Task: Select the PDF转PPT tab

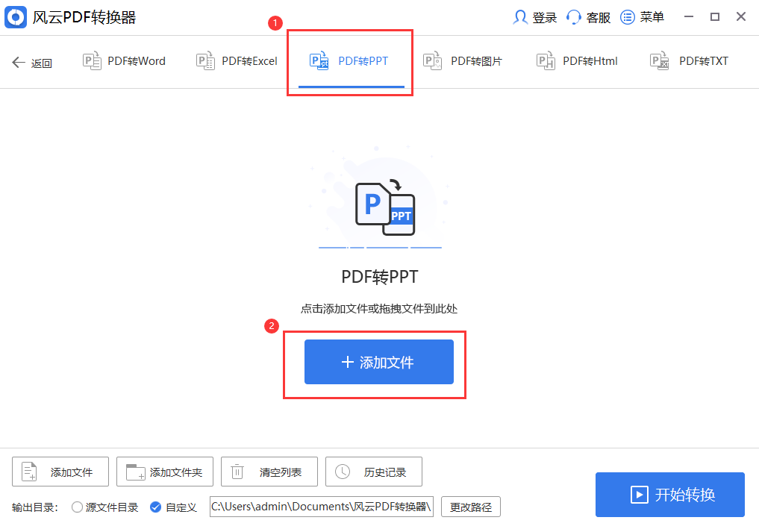Action: pyautogui.click(x=351, y=61)
